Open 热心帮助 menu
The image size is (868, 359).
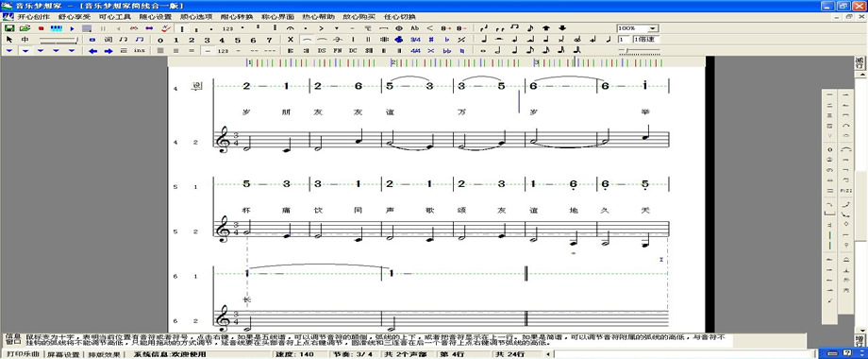coord(318,17)
